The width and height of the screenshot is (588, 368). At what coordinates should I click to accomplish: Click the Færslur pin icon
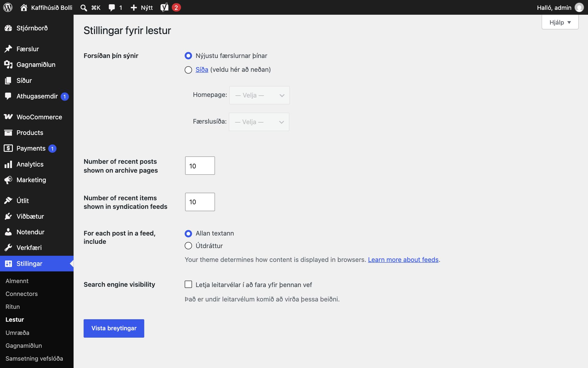(8, 49)
